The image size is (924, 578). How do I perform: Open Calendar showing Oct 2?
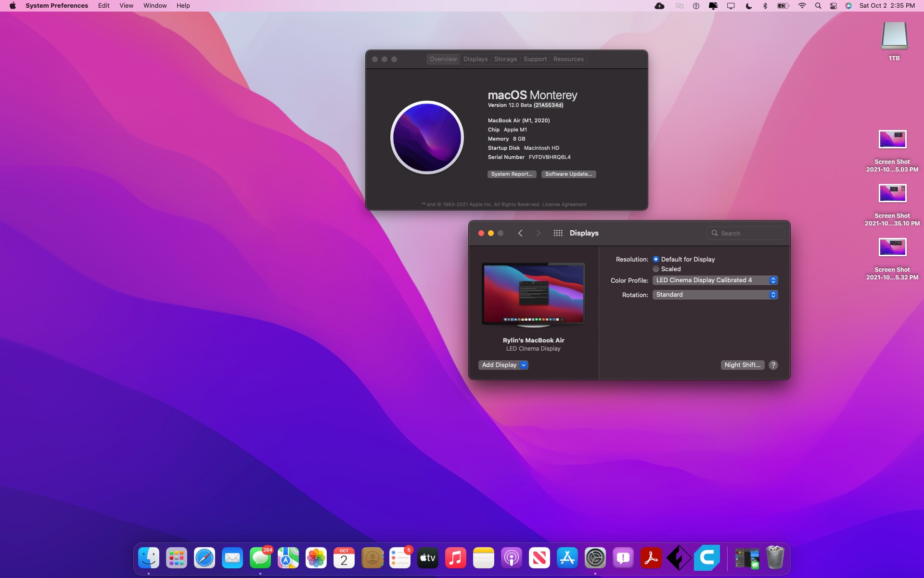click(x=344, y=558)
